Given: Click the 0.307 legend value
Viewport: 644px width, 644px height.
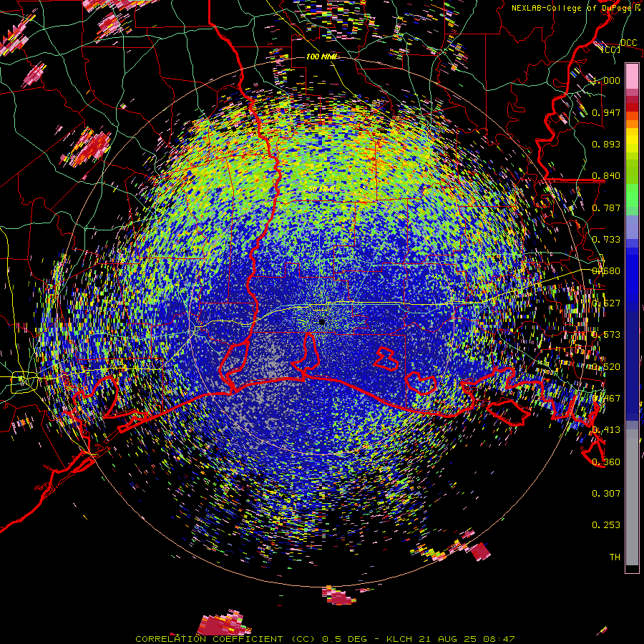Looking at the screenshot, I should click(x=606, y=493).
